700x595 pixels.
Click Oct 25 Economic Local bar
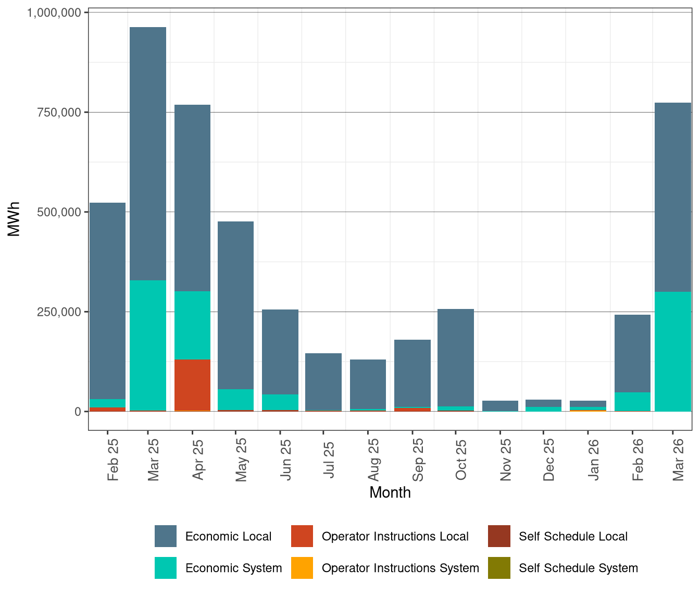(456, 357)
